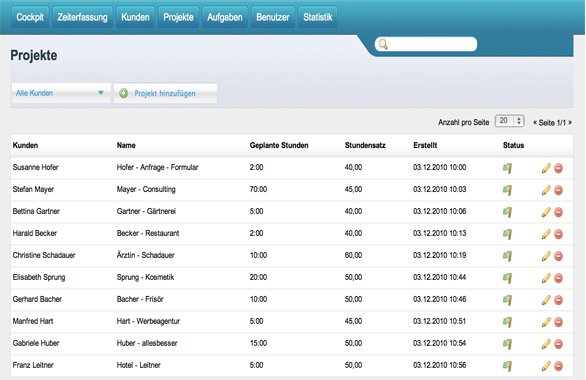Sort by Name column header
586x380 pixels.
126,145
